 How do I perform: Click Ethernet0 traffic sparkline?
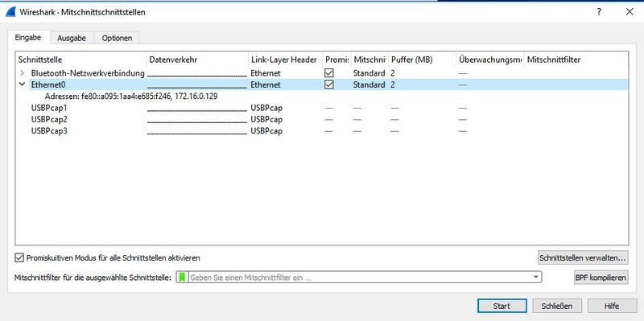coord(197,84)
